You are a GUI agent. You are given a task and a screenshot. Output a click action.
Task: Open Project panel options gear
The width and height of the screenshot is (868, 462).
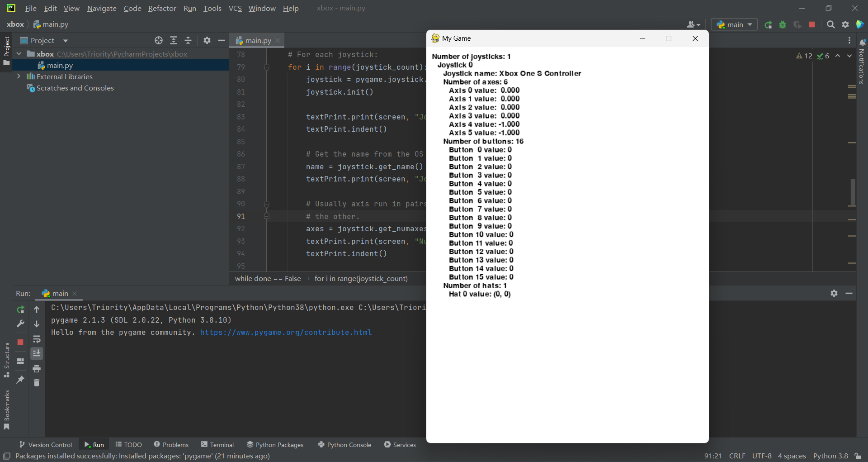[x=207, y=41]
